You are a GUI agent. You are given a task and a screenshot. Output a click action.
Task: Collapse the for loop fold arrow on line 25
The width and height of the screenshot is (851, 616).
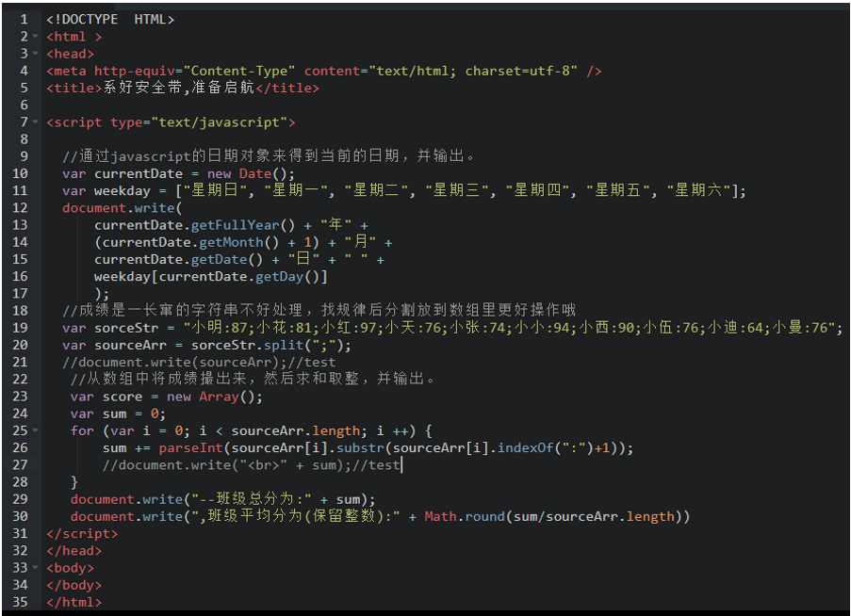click(35, 430)
